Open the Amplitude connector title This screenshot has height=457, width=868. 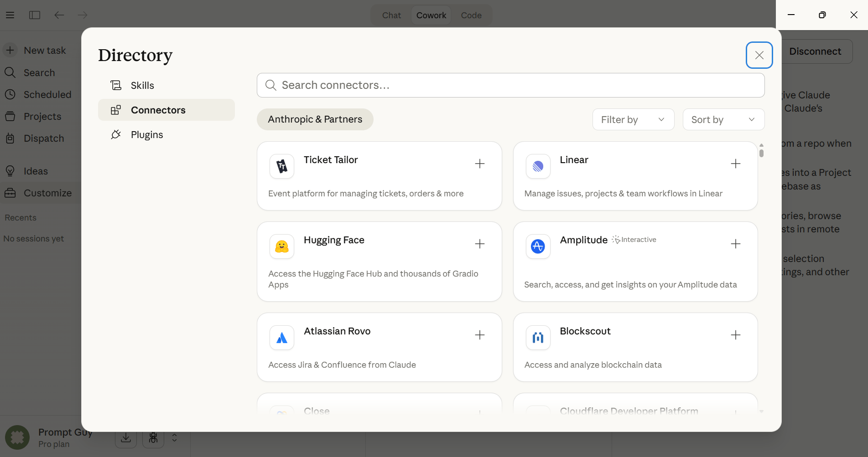point(584,240)
